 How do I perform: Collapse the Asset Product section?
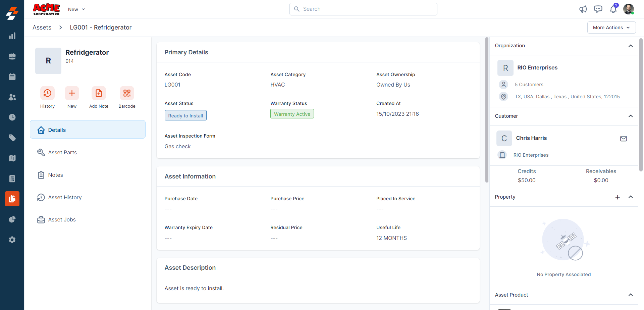click(x=631, y=295)
